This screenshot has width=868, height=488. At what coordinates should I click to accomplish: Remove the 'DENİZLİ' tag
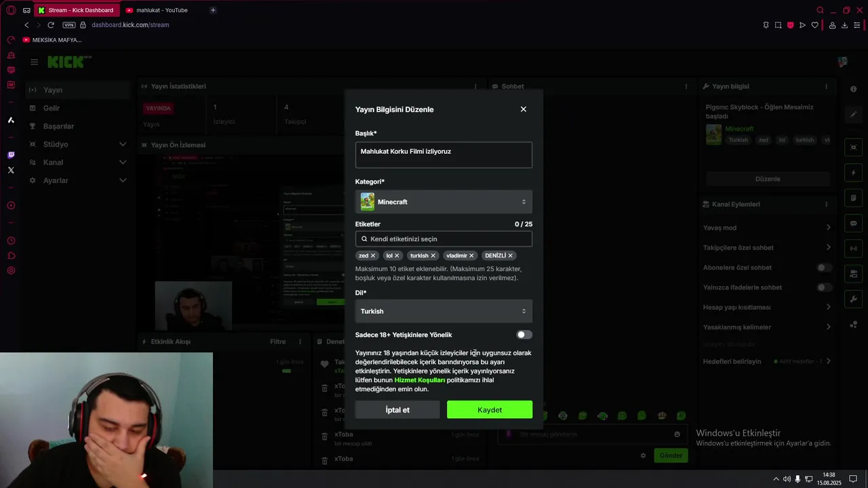(510, 256)
